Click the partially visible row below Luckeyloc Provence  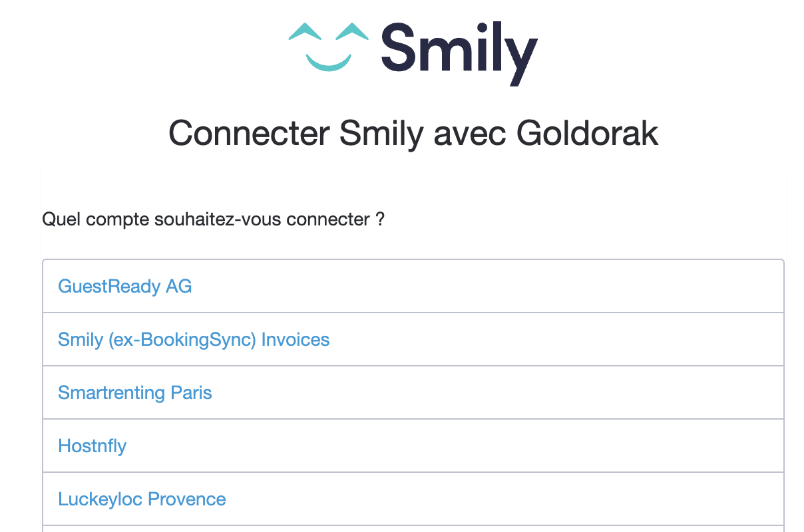pyautogui.click(x=413, y=529)
